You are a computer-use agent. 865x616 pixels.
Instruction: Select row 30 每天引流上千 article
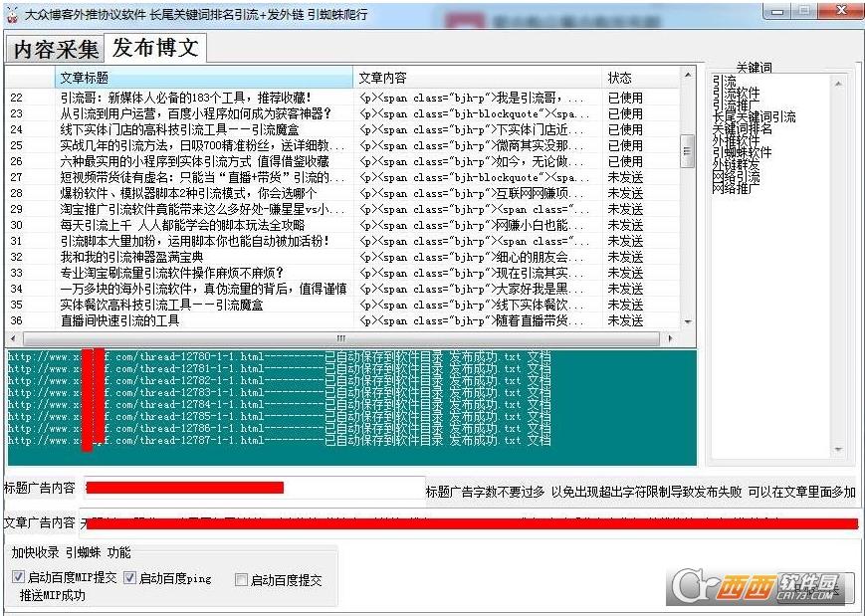click(x=342, y=226)
